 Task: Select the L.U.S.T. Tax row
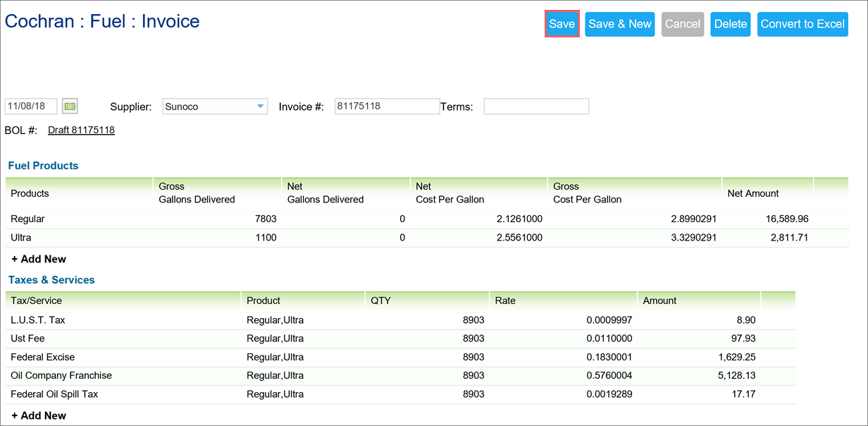pos(400,320)
